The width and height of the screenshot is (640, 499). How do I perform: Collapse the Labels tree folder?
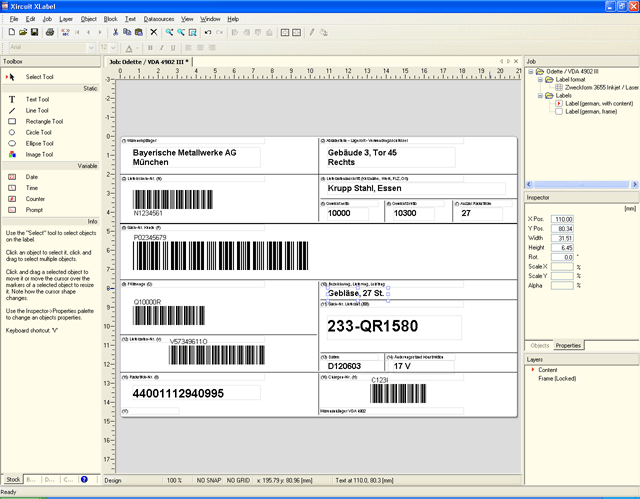540,95
